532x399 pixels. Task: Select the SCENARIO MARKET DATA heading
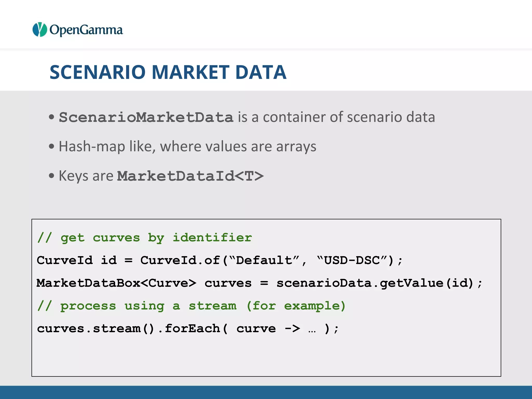pyautogui.click(x=168, y=72)
